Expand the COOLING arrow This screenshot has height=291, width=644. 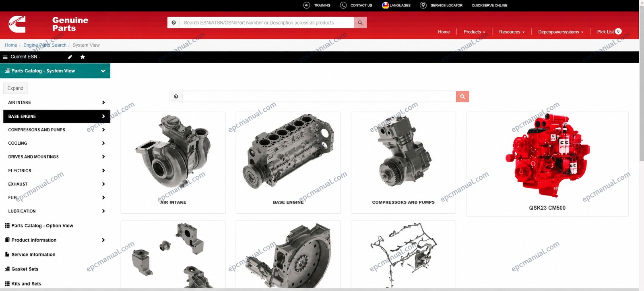tap(103, 143)
